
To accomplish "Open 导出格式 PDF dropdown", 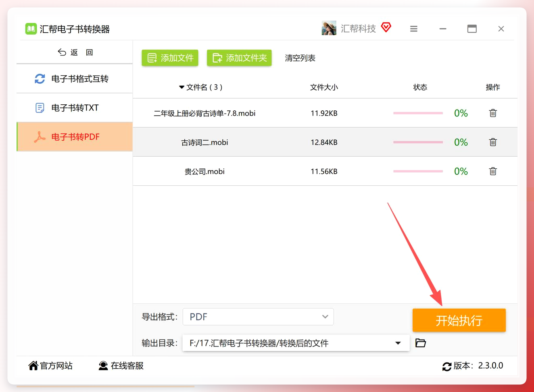I will coord(258,317).
